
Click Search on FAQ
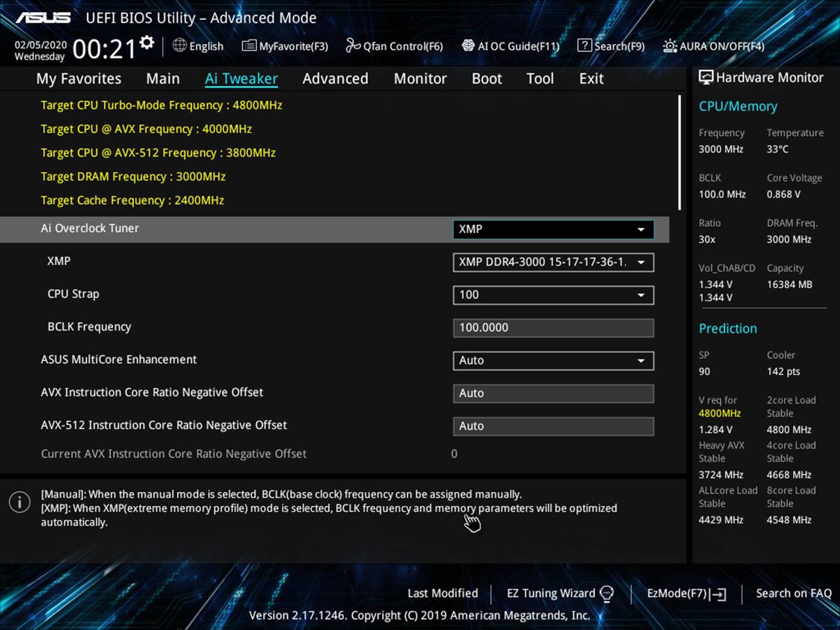coord(793,593)
